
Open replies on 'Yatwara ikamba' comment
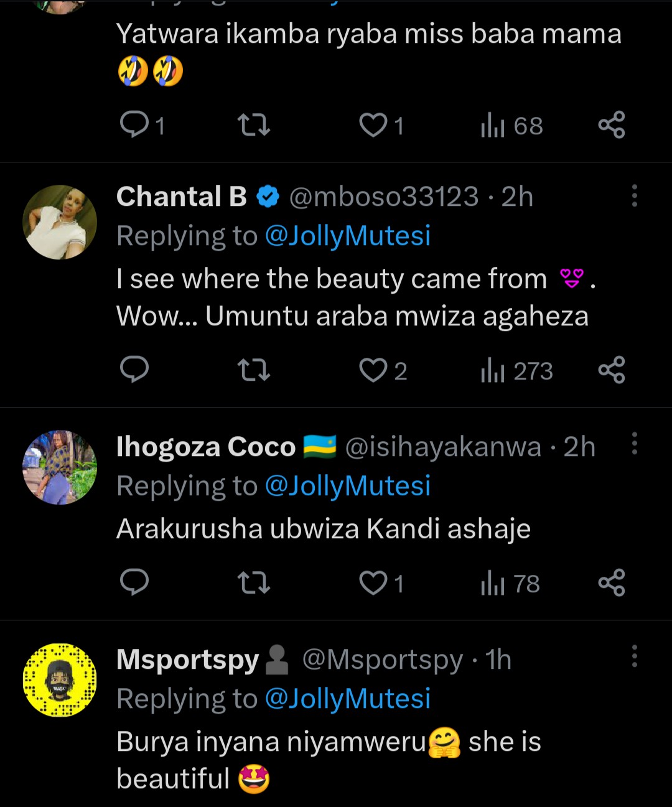(134, 125)
